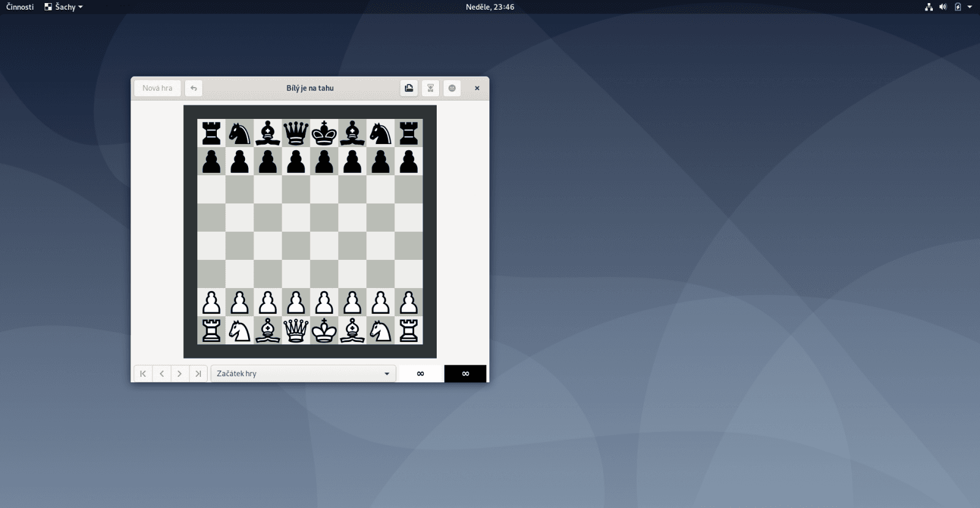Click the black player's infinity clock
Screen dimensions: 980x508
coord(466,374)
